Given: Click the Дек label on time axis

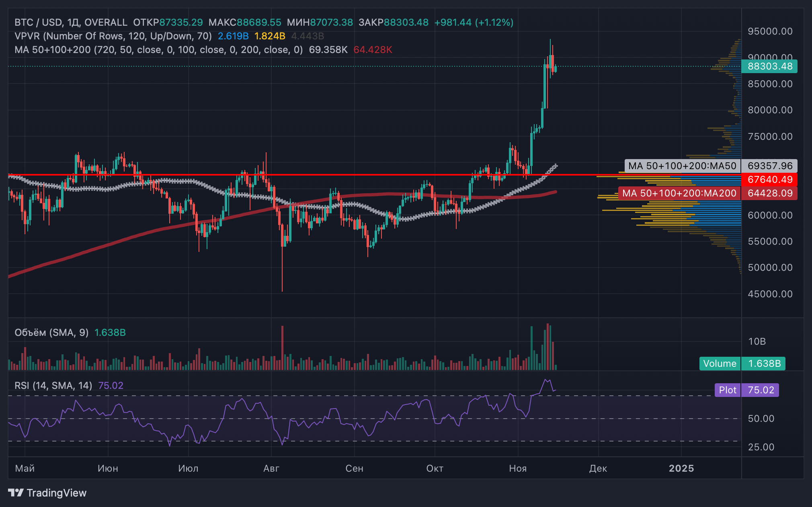Looking at the screenshot, I should [598, 468].
